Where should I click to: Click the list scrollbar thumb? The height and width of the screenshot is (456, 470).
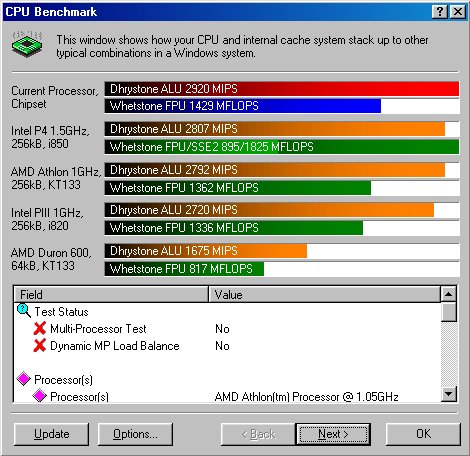tap(448, 312)
